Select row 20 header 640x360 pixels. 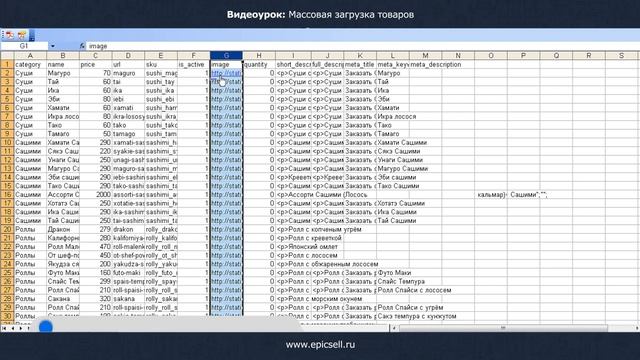(x=7, y=229)
